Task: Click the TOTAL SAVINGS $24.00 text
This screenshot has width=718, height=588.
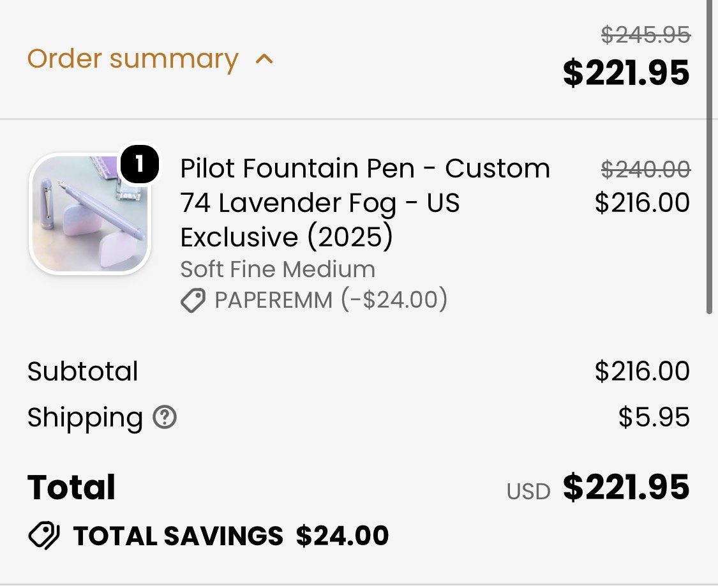Action: click(231, 536)
